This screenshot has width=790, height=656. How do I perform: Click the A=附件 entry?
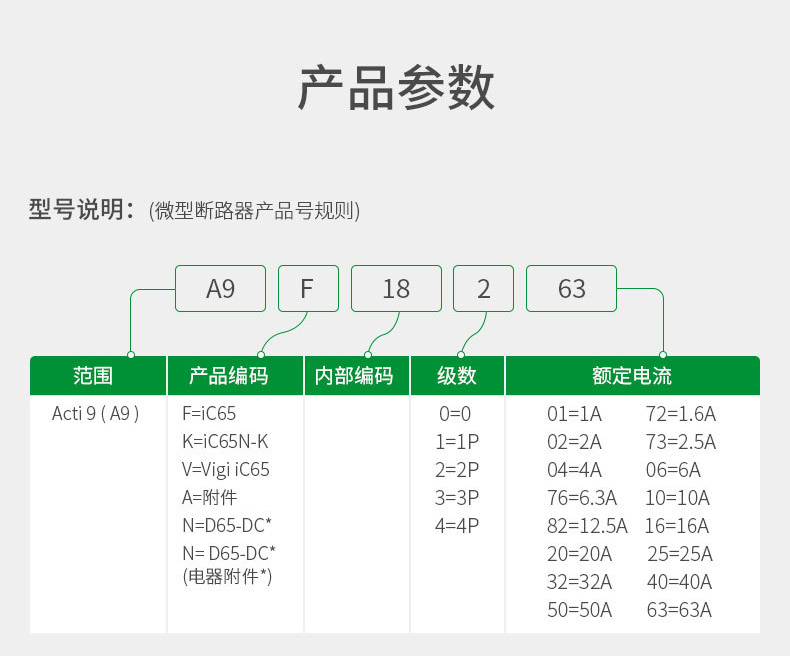pyautogui.click(x=209, y=498)
